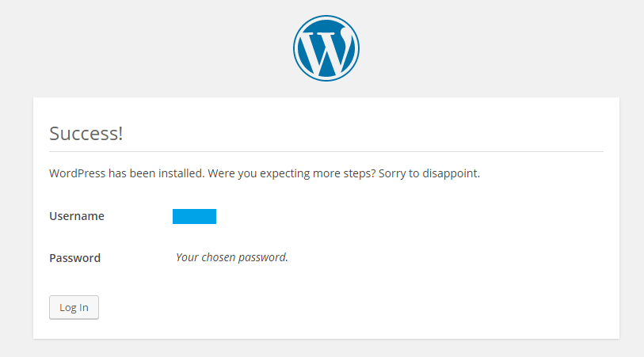Click the divider line below the Success heading

[x=326, y=151]
